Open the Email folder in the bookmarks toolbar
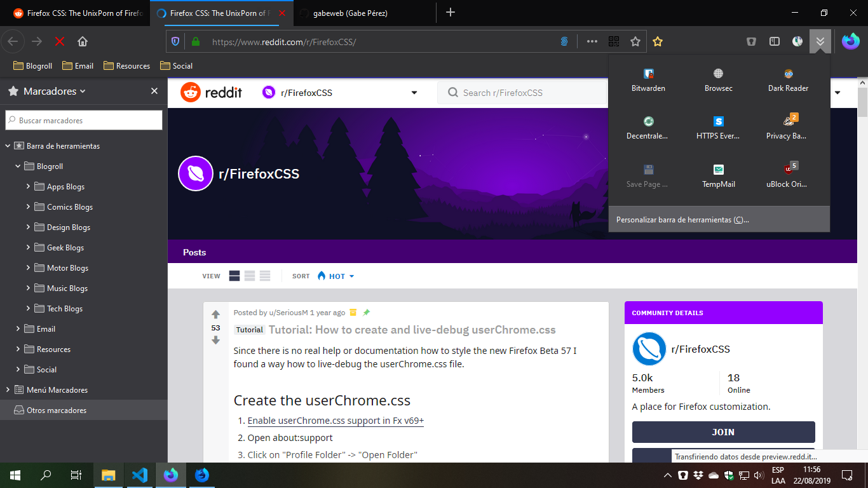The width and height of the screenshot is (868, 488). [78, 65]
